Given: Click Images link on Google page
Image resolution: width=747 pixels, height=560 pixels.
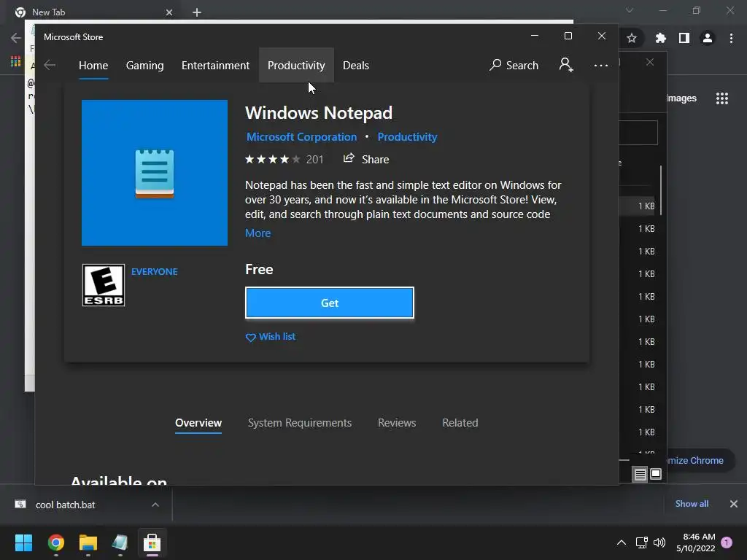Looking at the screenshot, I should [x=682, y=98].
